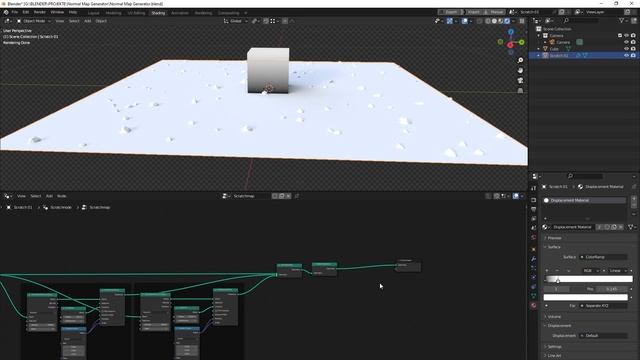The height and width of the screenshot is (360, 640).
Task: Open the Global transform orientation dropdown
Action: pos(236,21)
